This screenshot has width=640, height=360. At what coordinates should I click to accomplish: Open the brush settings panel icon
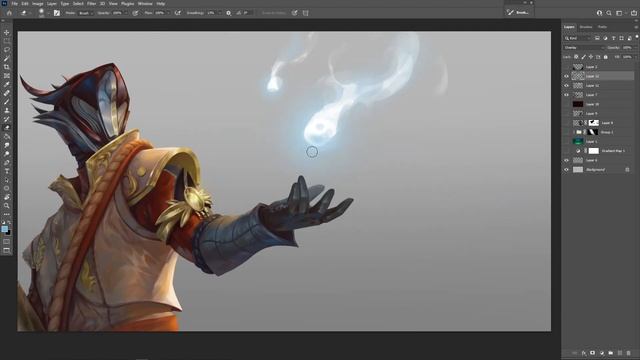click(x=57, y=13)
